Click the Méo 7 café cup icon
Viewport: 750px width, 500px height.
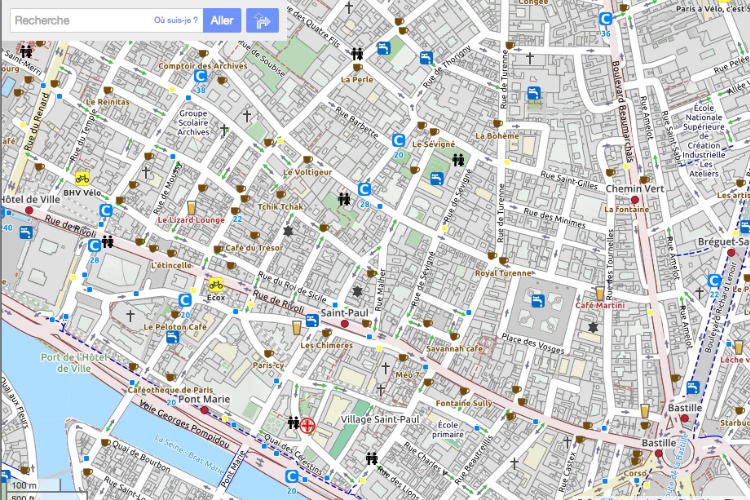coord(403,357)
